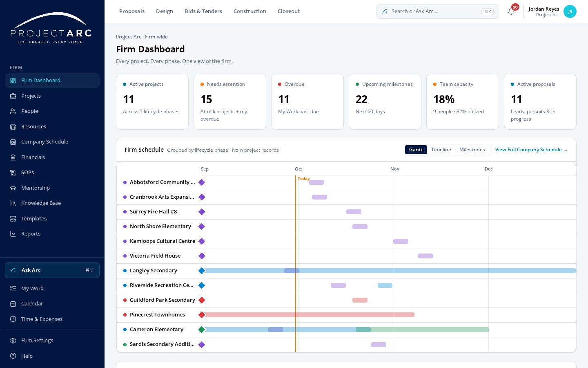588x368 pixels.
Task: Open the Active projects card
Action: 152,101
